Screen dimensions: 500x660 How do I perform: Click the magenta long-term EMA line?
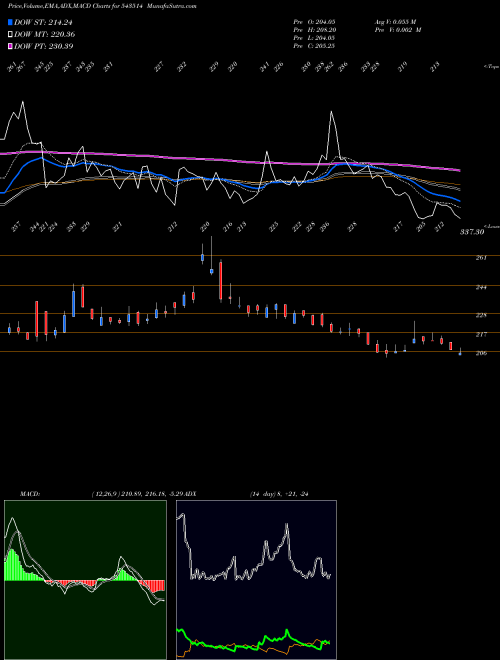click(229, 160)
